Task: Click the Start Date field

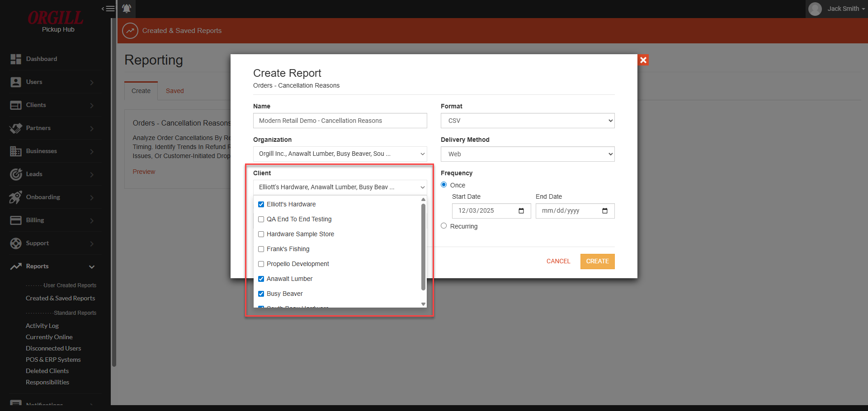Action: 491,211
